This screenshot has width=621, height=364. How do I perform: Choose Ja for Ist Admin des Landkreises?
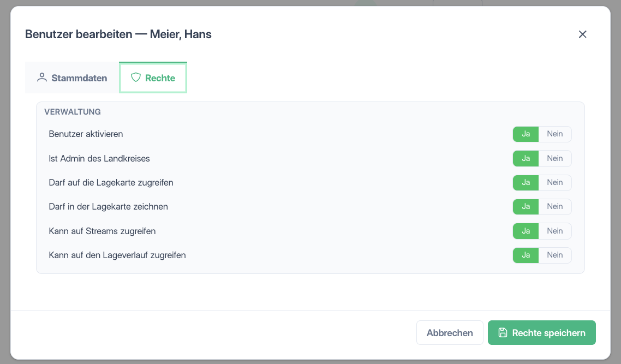pyautogui.click(x=526, y=158)
